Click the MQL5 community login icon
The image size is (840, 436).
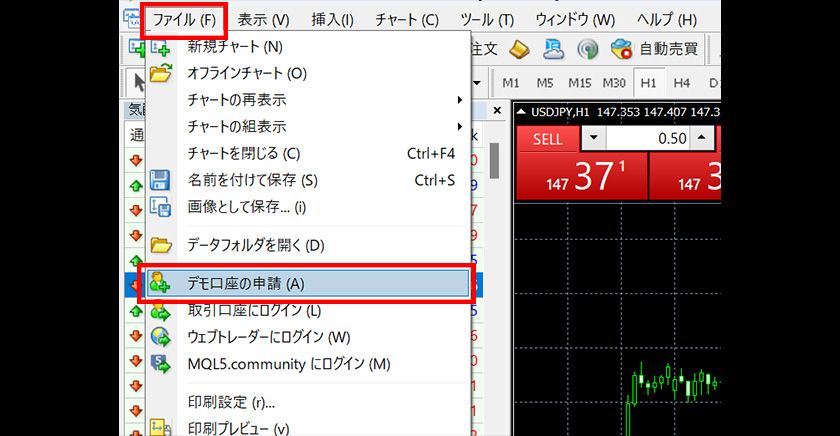coord(160,364)
